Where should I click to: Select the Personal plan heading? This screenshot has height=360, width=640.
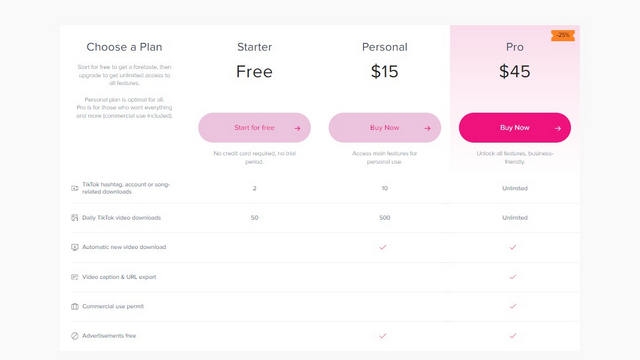pyautogui.click(x=384, y=47)
